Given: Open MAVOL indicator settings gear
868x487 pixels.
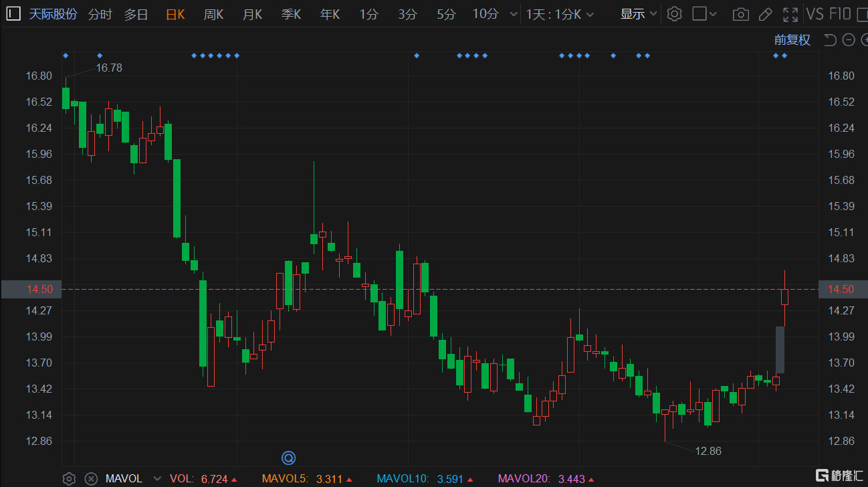Looking at the screenshot, I should [x=69, y=478].
